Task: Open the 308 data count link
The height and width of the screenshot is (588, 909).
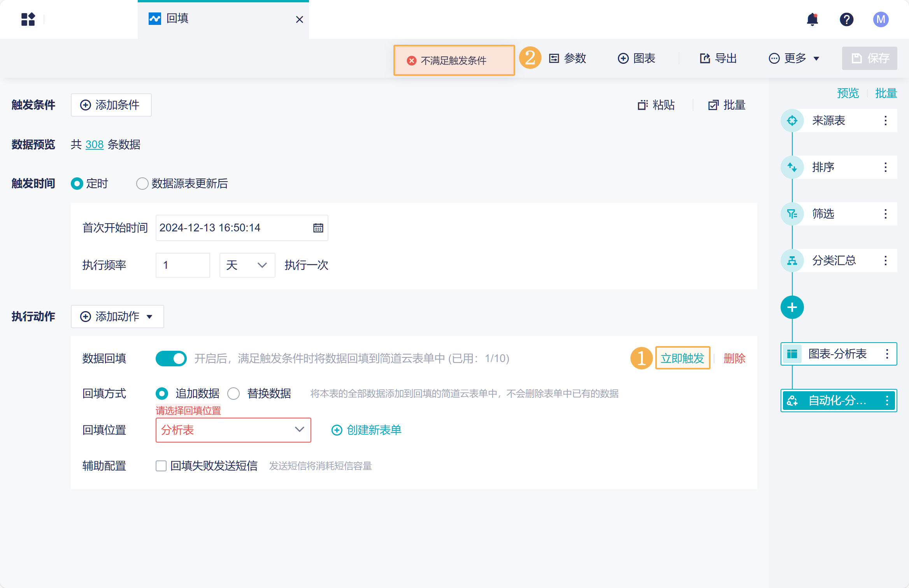Action: click(95, 145)
